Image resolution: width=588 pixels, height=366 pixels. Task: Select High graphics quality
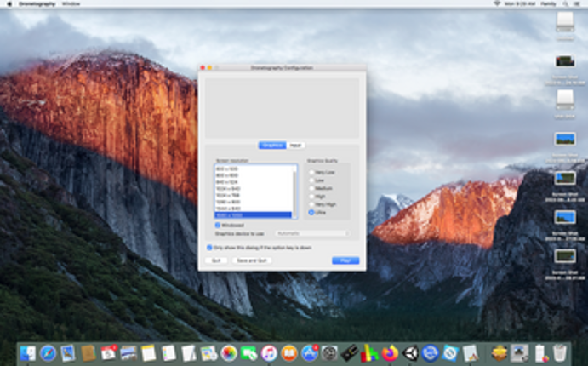[x=311, y=196]
